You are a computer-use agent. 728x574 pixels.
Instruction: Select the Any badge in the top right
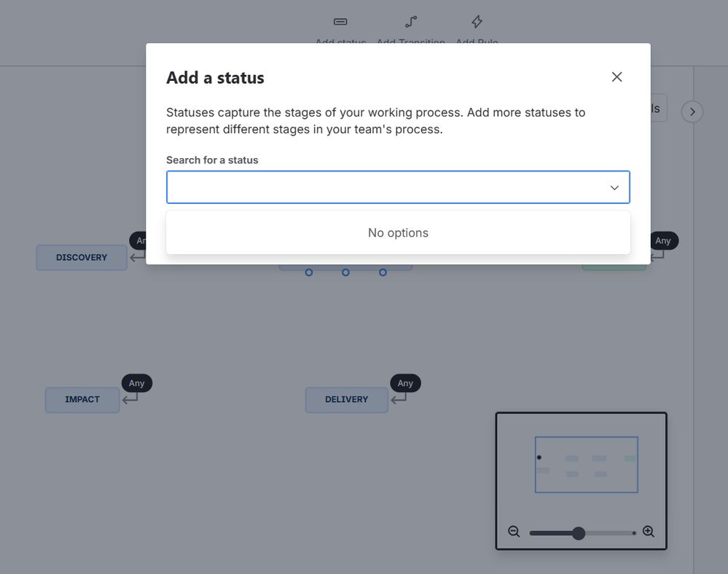pos(663,240)
